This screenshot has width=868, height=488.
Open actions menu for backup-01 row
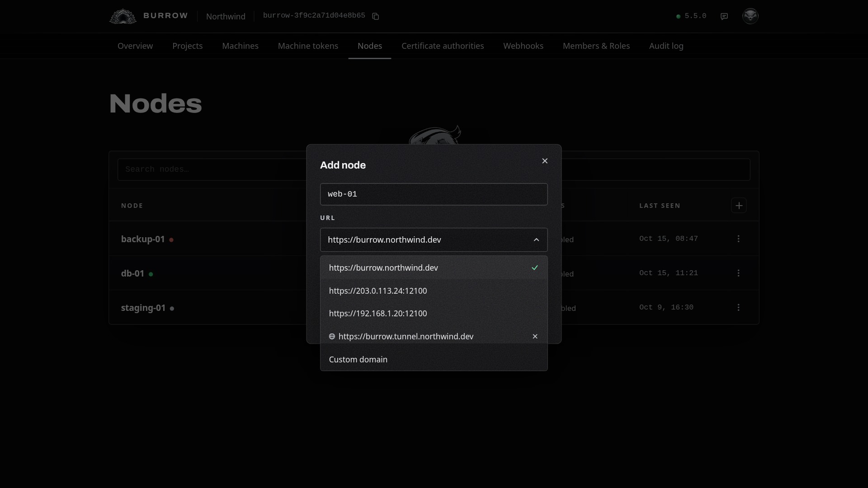click(x=738, y=239)
